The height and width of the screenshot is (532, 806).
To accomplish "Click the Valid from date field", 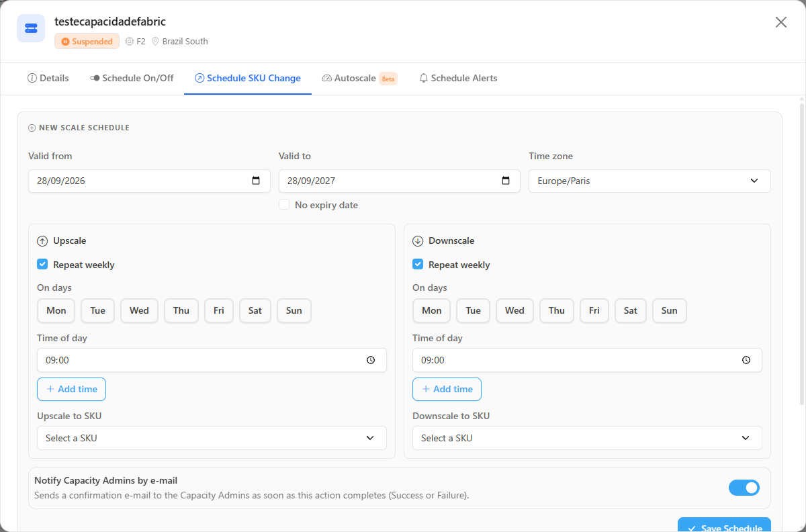I will 149,181.
